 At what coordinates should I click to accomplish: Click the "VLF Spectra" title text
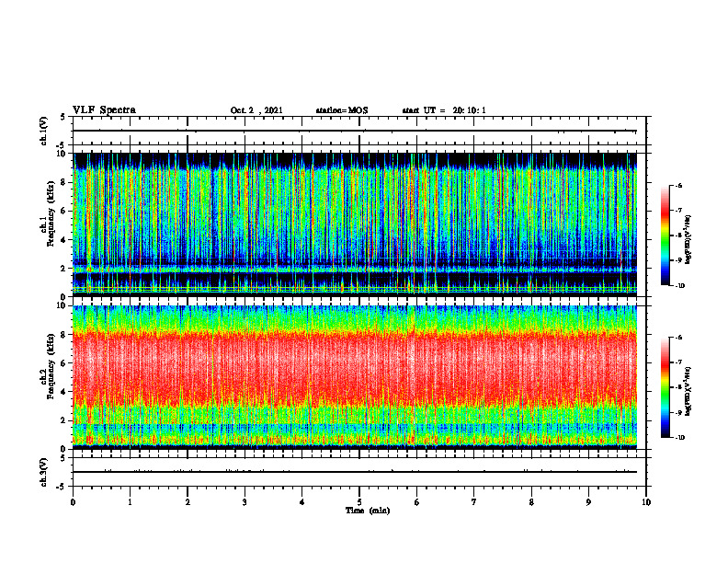(x=104, y=110)
